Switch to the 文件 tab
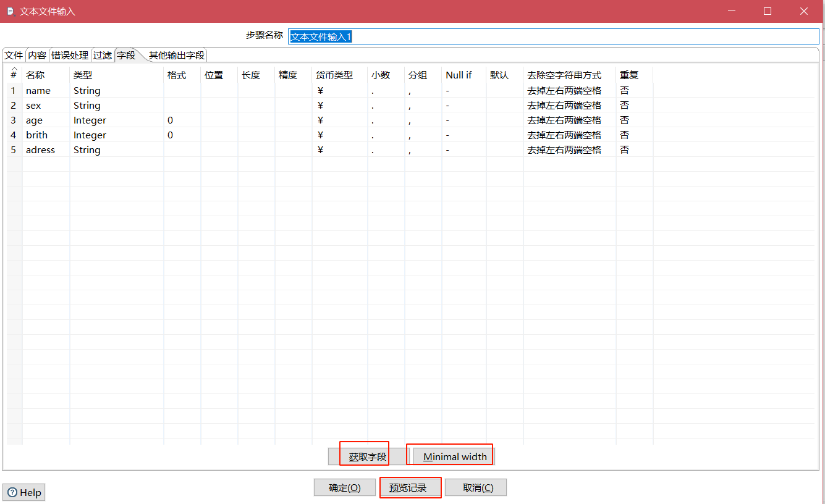This screenshot has width=825, height=504. (14, 55)
